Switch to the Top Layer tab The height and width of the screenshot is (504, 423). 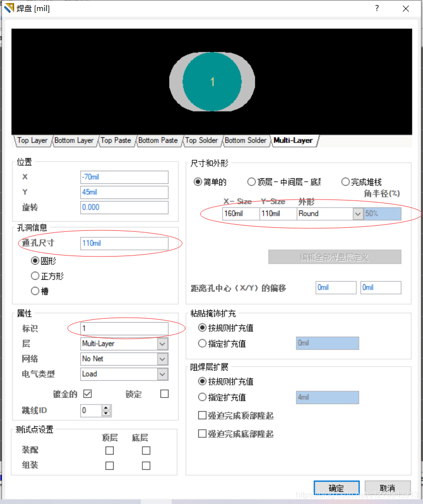tap(32, 140)
